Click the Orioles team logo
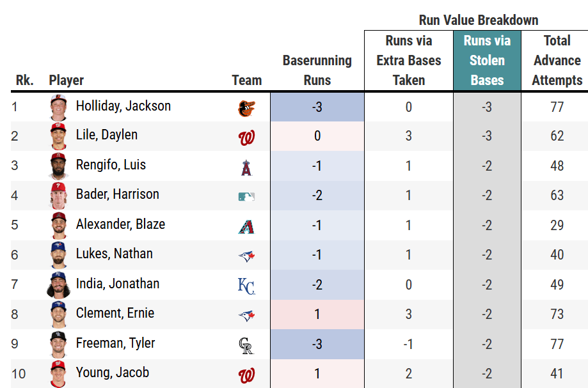 [x=246, y=107]
